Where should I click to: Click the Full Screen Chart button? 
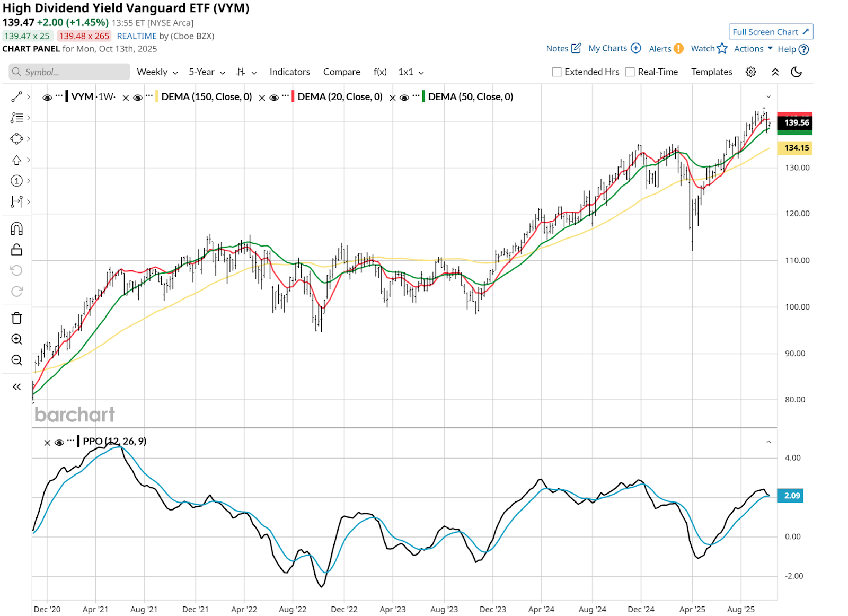point(771,32)
